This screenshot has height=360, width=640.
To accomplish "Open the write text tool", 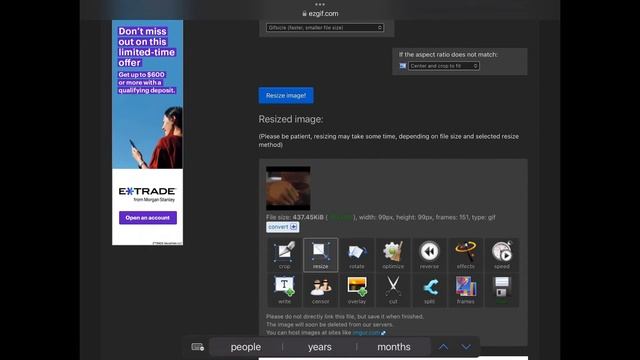I will coord(284,290).
